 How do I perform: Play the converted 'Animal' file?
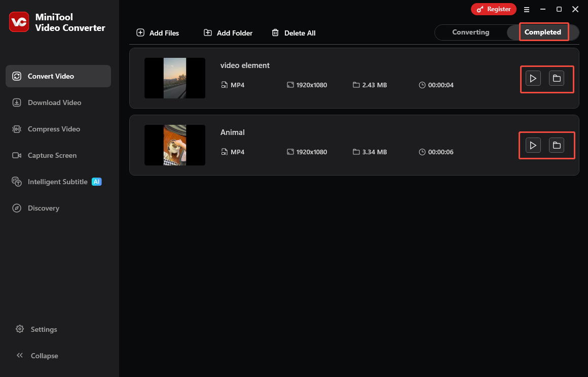(x=532, y=145)
